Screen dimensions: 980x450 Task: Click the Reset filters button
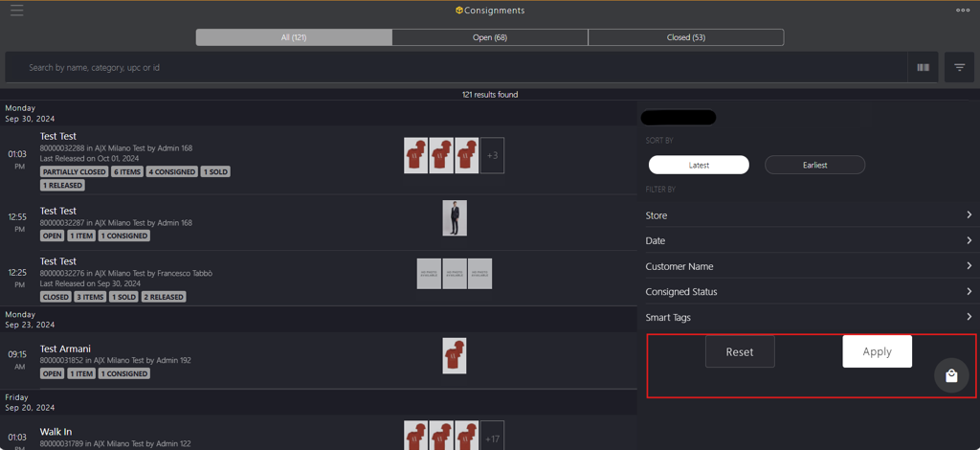tap(740, 351)
